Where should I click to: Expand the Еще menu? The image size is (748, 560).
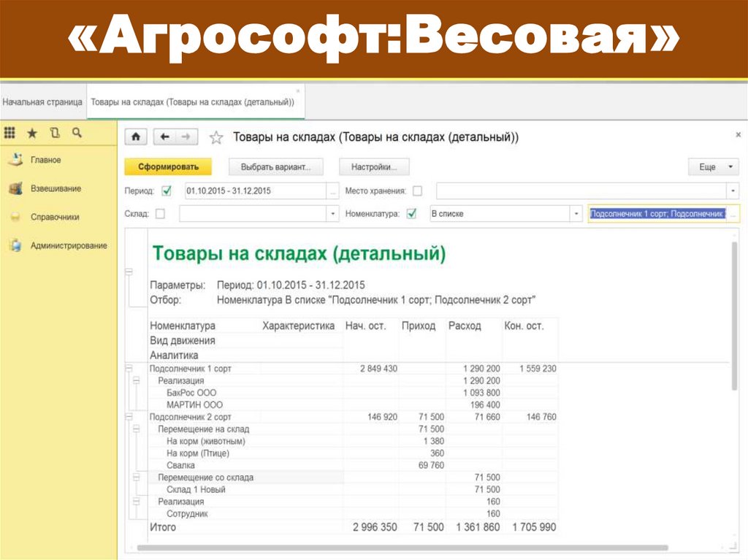pyautogui.click(x=714, y=167)
